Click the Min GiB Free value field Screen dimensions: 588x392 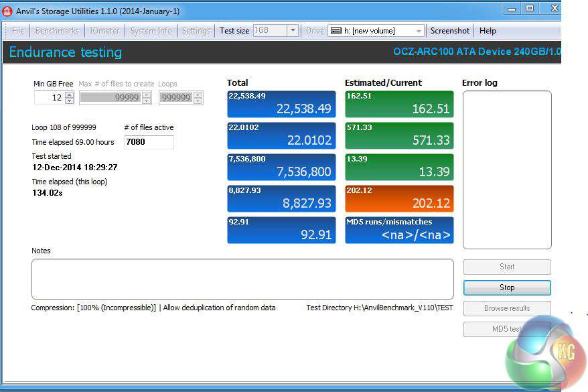click(x=49, y=98)
